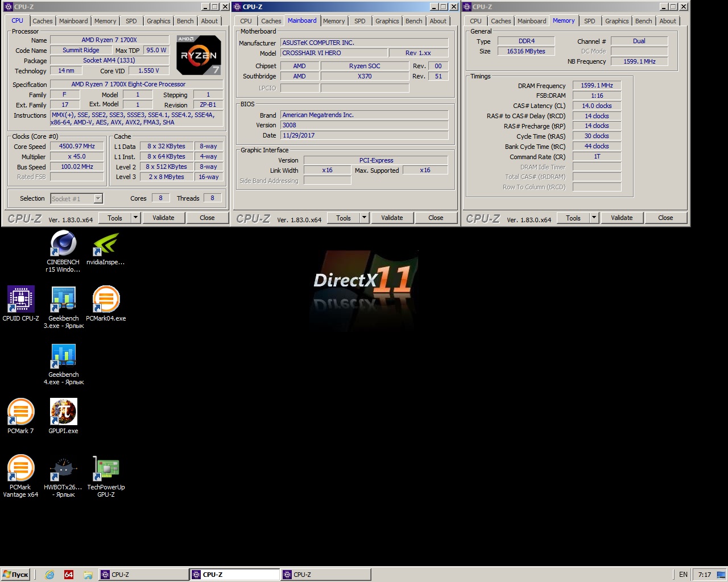
Task: Click the red 64 quick-launch icon
Action: [x=69, y=575]
